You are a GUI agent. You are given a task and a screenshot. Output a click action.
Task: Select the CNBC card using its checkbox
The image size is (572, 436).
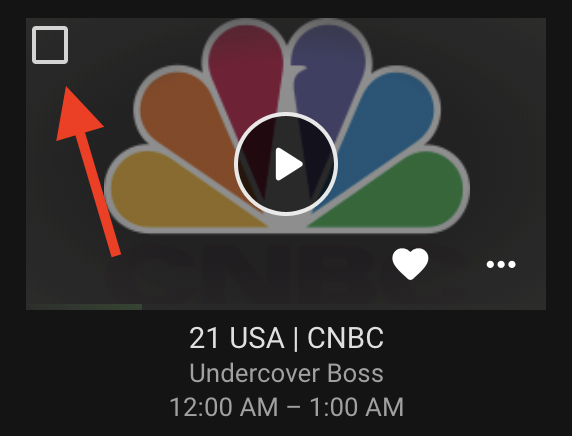(50, 45)
